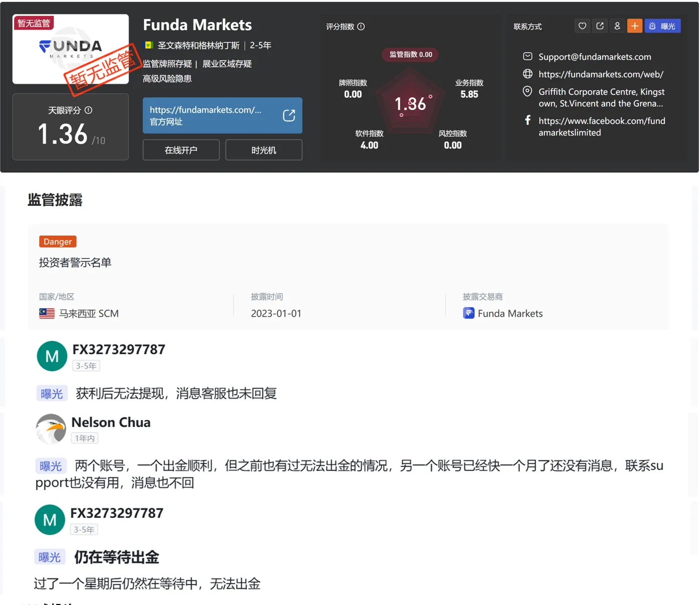This screenshot has width=700, height=605.
Task: Open the Facebook fundamarketslimited link
Action: click(602, 127)
